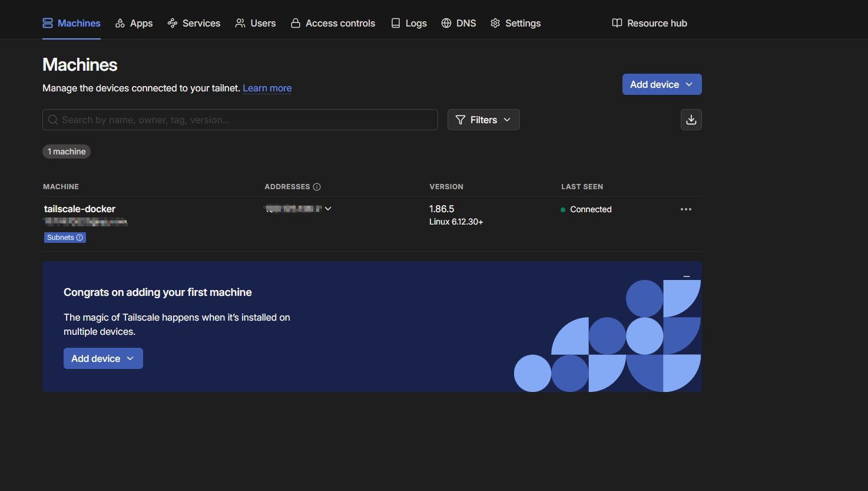Open Settings via the gear icon

pyautogui.click(x=495, y=23)
